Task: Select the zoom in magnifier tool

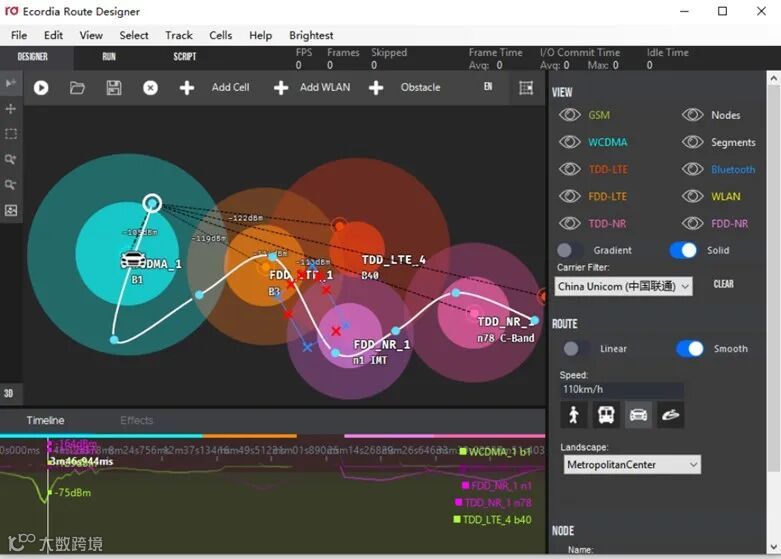Action: pos(10,159)
